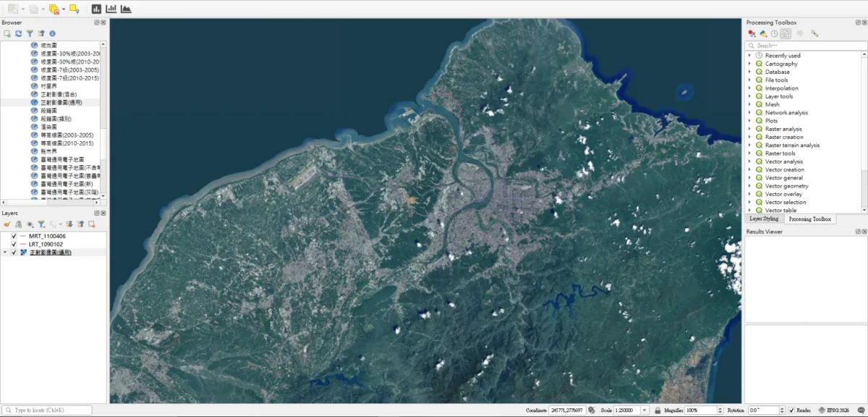Click the Coordinate value field
This screenshot has width=868, height=417.
568,410
